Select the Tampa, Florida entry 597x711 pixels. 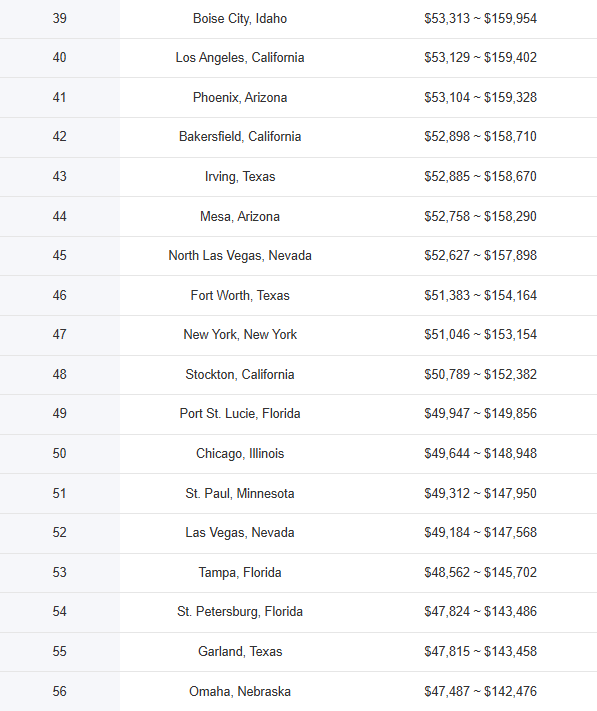(240, 572)
